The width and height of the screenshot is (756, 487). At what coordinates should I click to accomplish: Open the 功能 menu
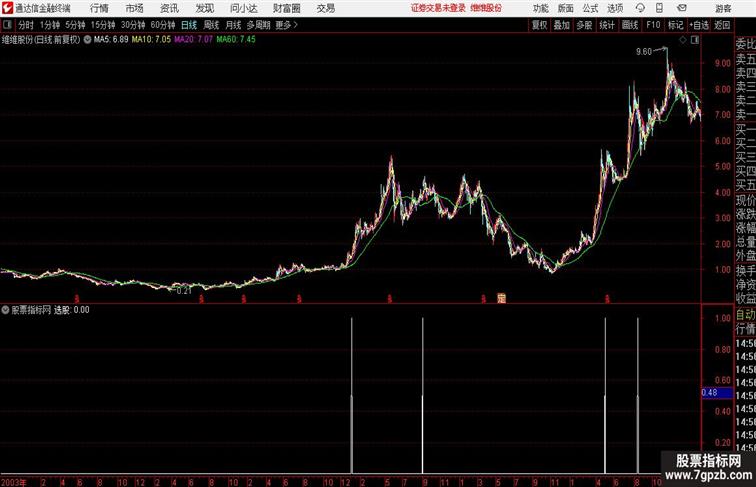point(540,8)
